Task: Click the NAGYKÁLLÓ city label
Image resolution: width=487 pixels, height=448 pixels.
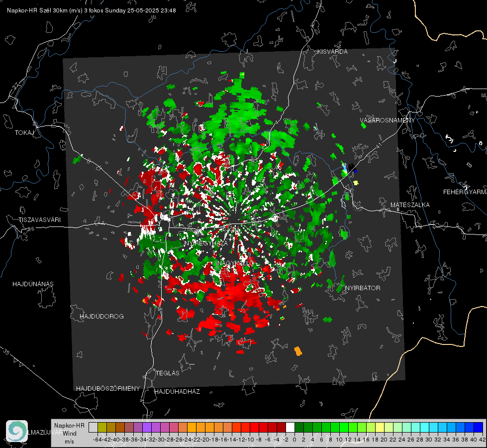Action: [x=236, y=263]
